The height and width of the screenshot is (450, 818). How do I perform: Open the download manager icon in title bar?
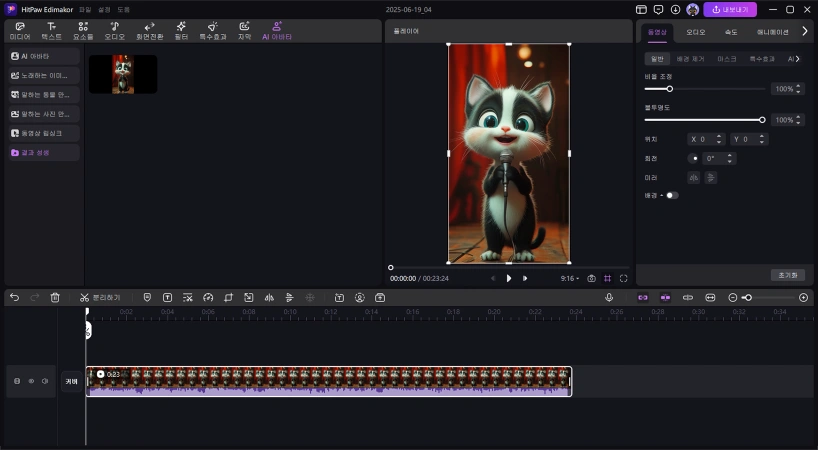[x=676, y=9]
